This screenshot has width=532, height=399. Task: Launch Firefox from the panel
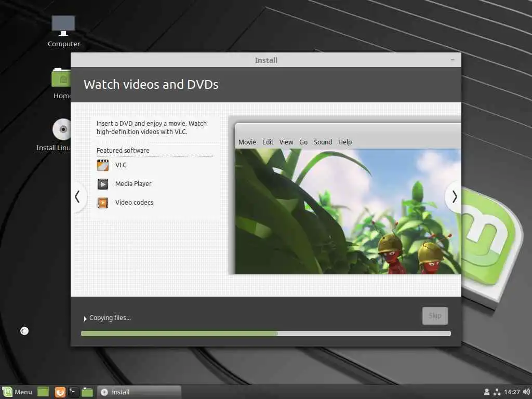[60, 392]
